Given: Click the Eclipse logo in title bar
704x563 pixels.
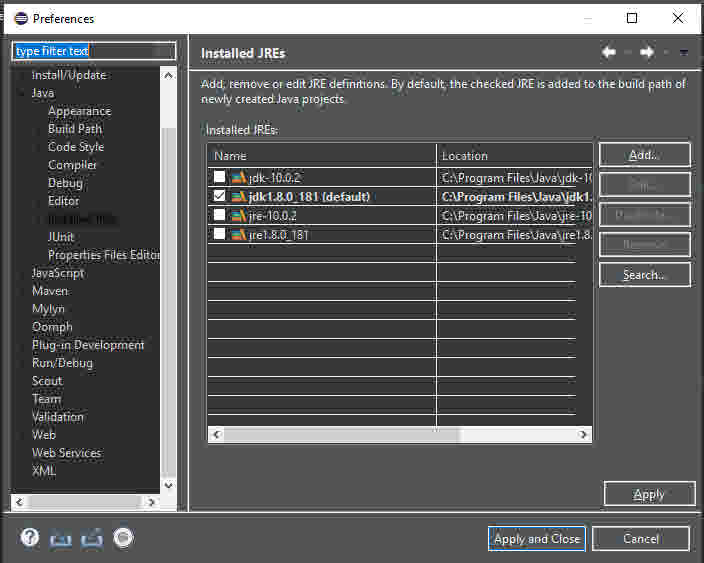Looking at the screenshot, I should pyautogui.click(x=21, y=18).
